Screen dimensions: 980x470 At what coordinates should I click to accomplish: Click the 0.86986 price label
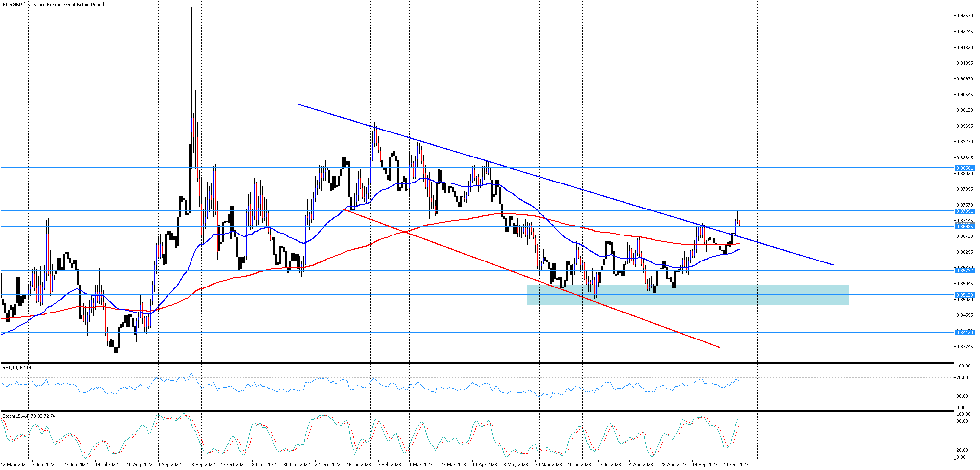click(x=964, y=227)
